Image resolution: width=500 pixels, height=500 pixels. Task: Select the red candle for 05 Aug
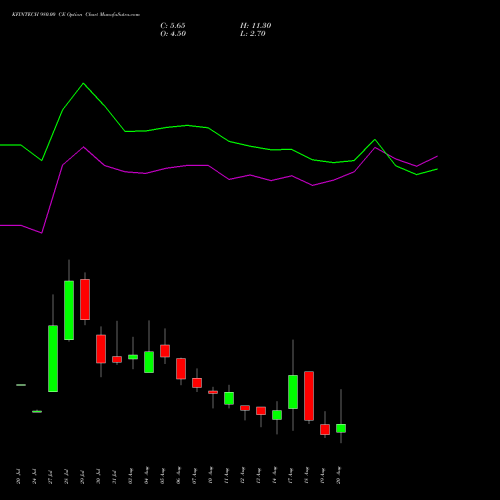(165, 351)
